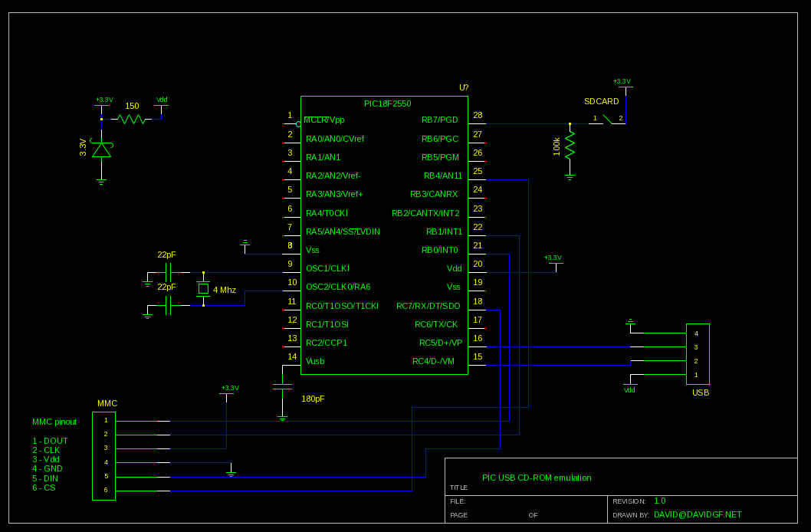Image resolution: width=811 pixels, height=532 pixels.
Task: Select the ground symbol at Vss pin 8
Action: point(245,242)
